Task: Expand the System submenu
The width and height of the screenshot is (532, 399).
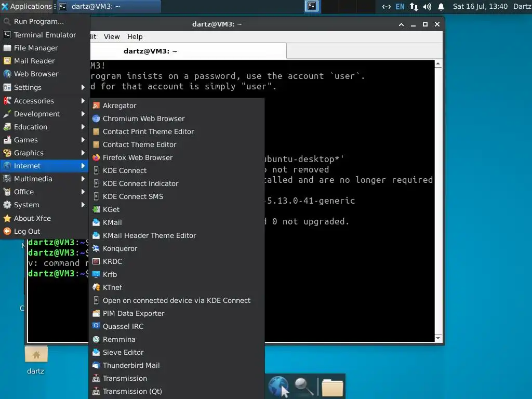Action: [x=44, y=205]
